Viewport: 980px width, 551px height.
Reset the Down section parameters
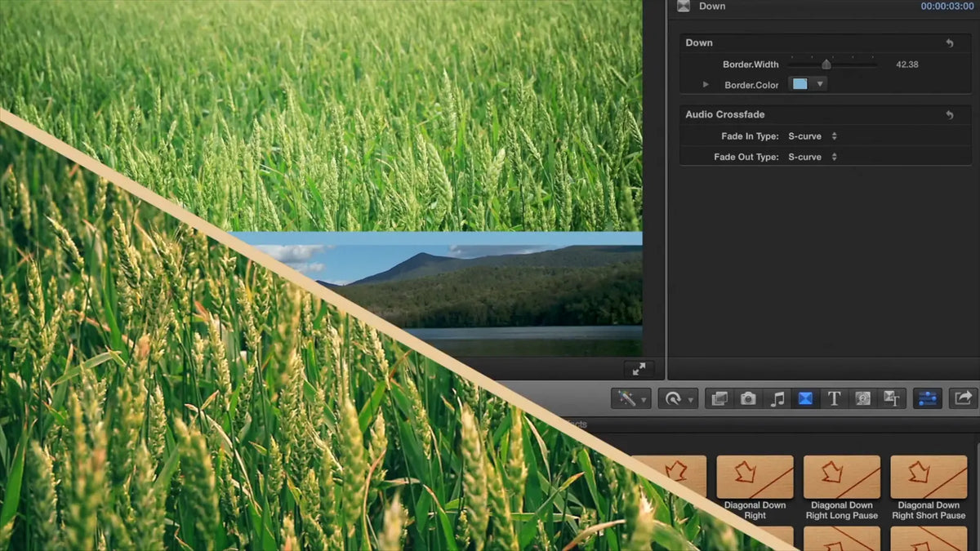pos(950,43)
